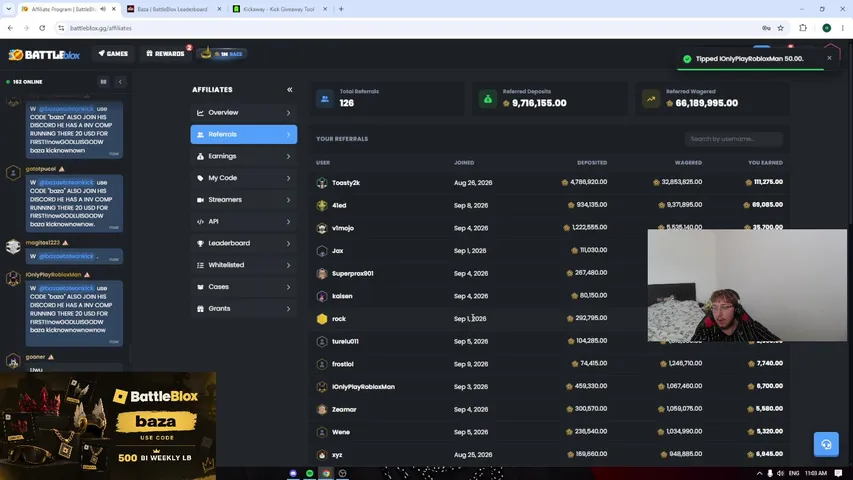853x480 pixels.
Task: Open a new browser tab
Action: 341,9
